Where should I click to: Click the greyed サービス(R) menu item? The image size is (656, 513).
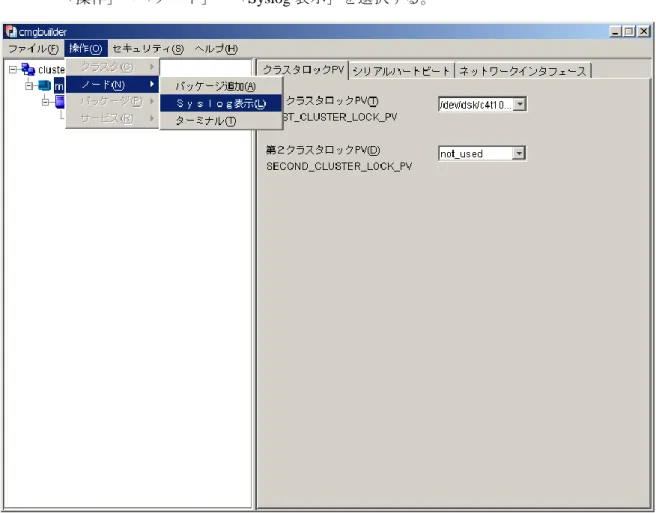[113, 118]
